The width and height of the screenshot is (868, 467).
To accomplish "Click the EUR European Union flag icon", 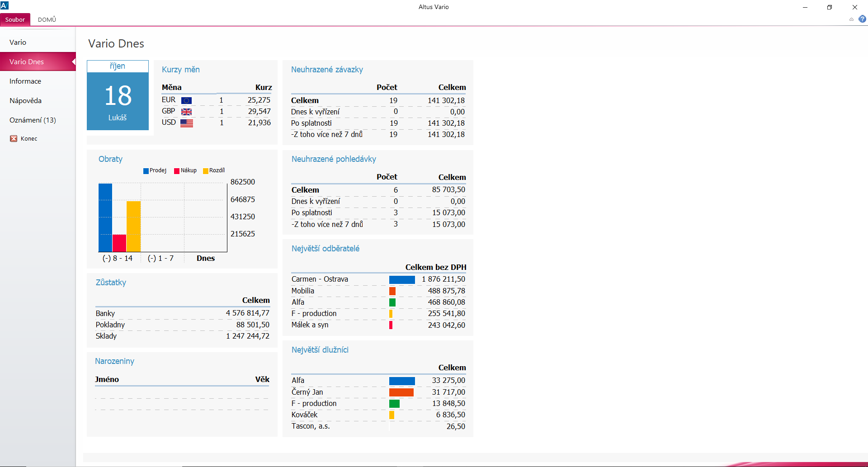I will click(186, 100).
